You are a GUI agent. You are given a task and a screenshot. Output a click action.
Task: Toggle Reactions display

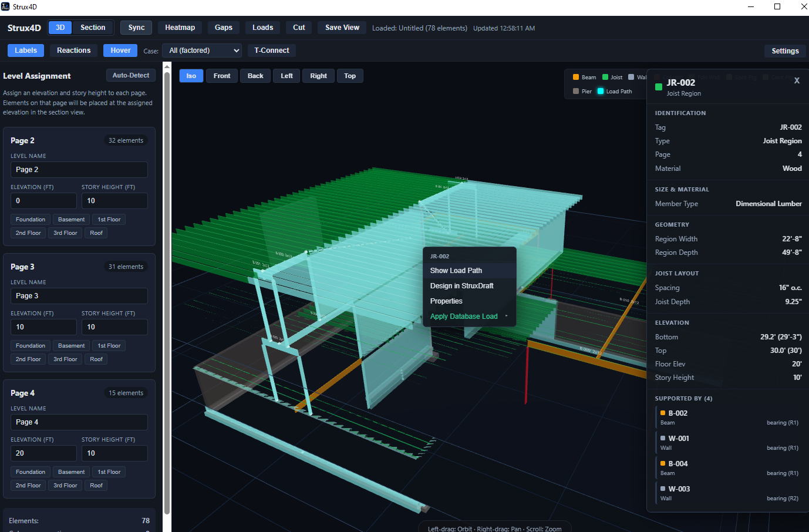coord(74,50)
